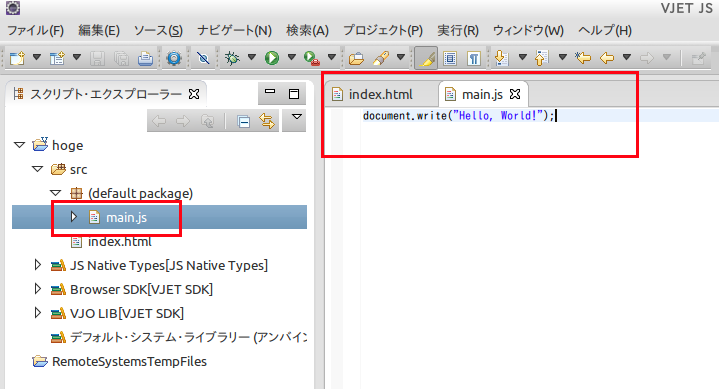719x389 pixels.
Task: Open the ウィンドウ(W) menu
Action: [528, 30]
